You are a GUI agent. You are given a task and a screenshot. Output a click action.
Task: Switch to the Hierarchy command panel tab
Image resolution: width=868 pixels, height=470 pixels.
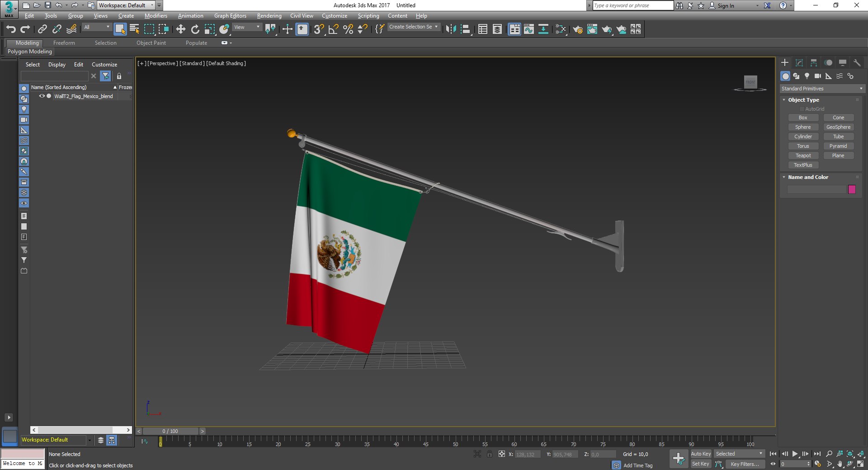tap(814, 63)
